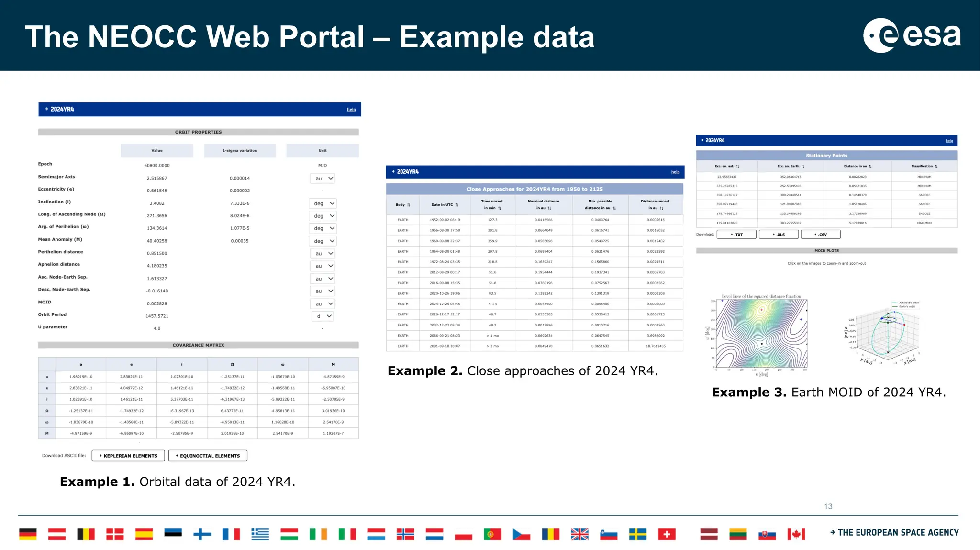This screenshot has width=980, height=550.
Task: Select the 2024-12-25 04:45 close approach date
Action: 445,304
